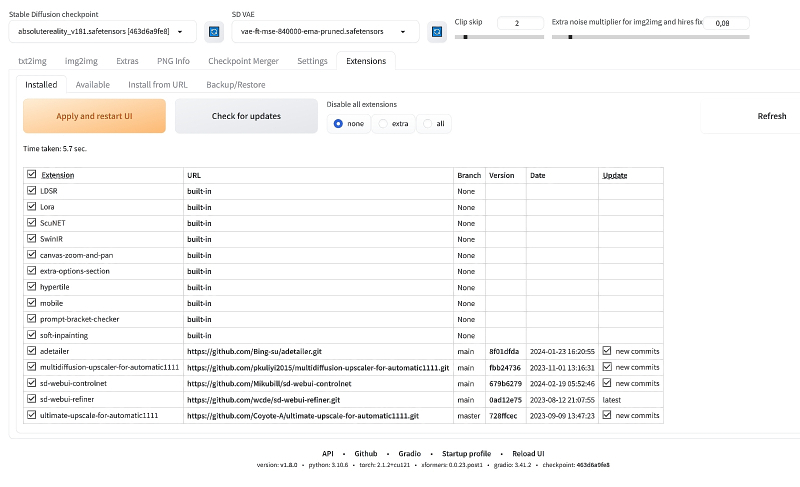Click the Refresh button
Screen dimensions: 800x487
pyautogui.click(x=771, y=116)
